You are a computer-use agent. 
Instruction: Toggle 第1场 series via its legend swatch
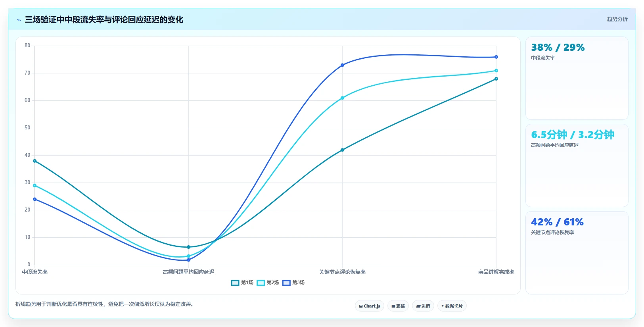235,283
